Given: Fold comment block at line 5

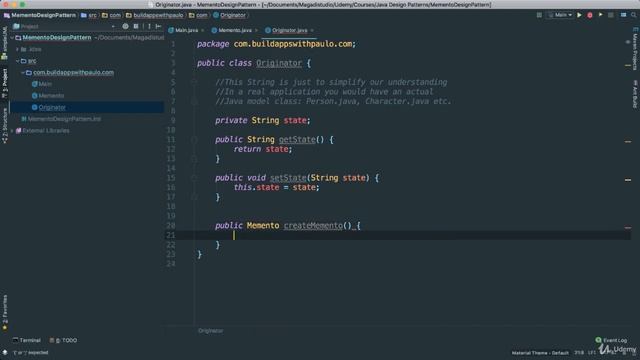Looking at the screenshot, I should (x=194, y=82).
